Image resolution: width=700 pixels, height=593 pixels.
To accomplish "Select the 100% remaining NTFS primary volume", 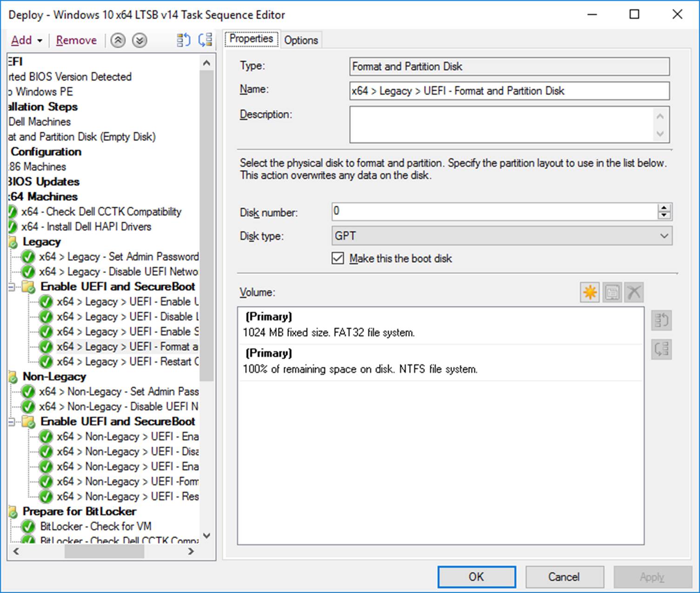I will [440, 362].
